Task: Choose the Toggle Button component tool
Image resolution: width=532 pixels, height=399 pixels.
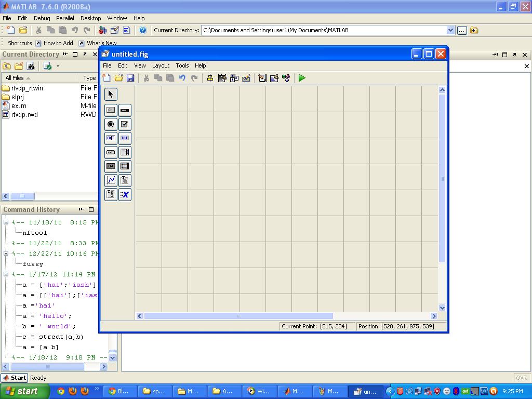Action: [x=111, y=166]
